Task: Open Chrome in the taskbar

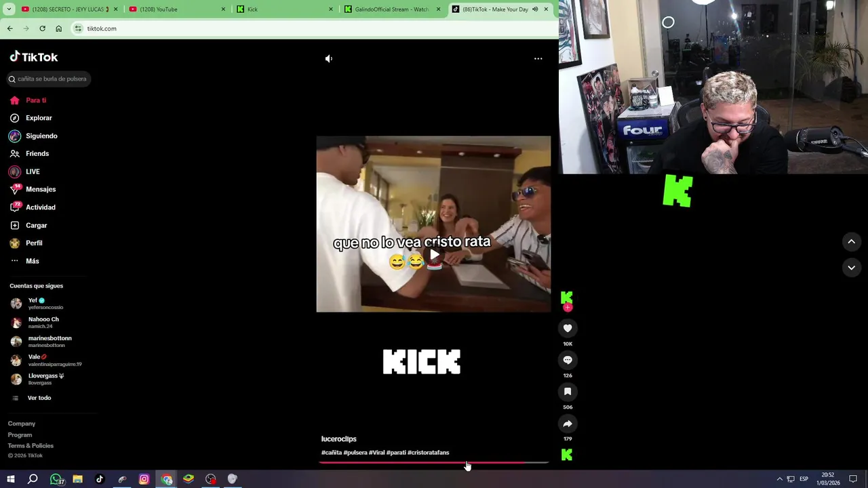Action: click(167, 479)
